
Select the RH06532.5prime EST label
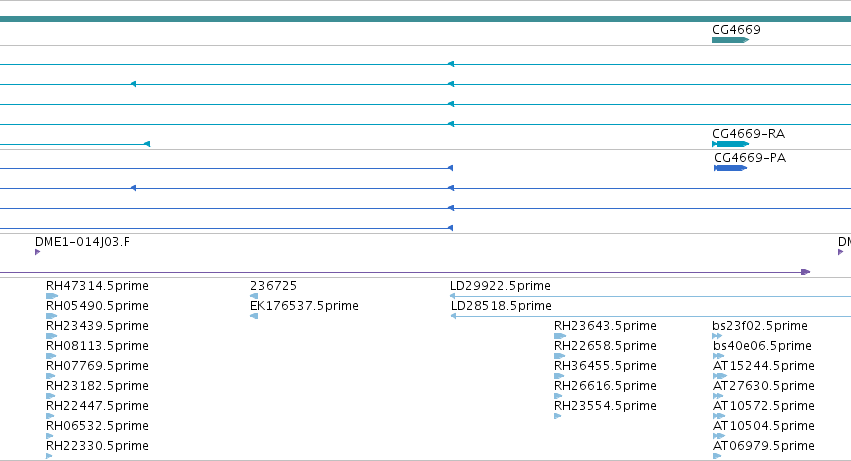(x=97, y=426)
